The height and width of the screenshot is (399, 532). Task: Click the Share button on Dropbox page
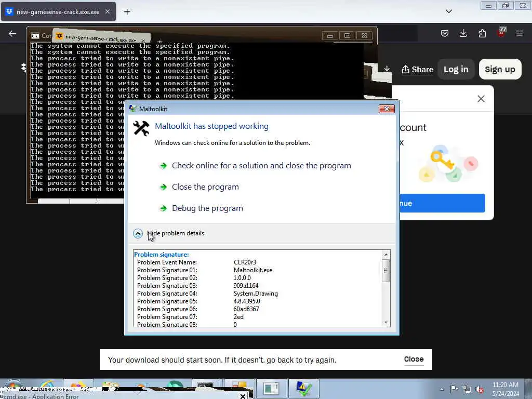click(x=417, y=70)
